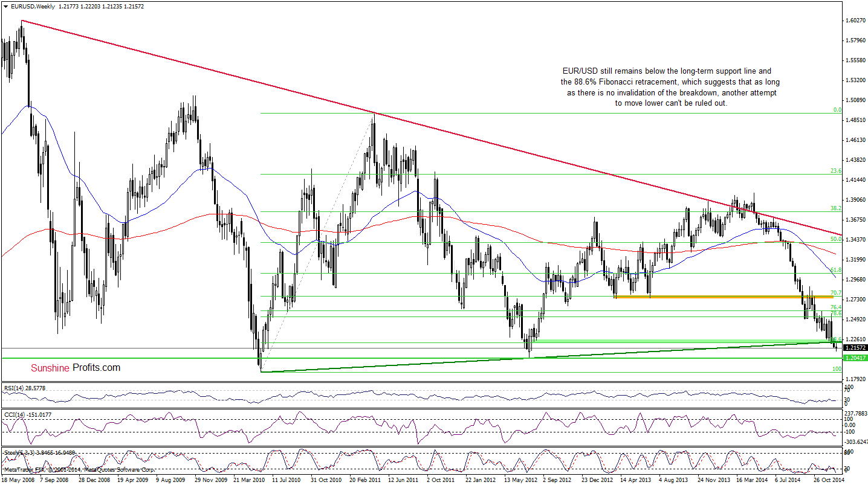Select the 61.8 Fibonacci level label
Viewport: 868px width, 485px height.
point(836,270)
